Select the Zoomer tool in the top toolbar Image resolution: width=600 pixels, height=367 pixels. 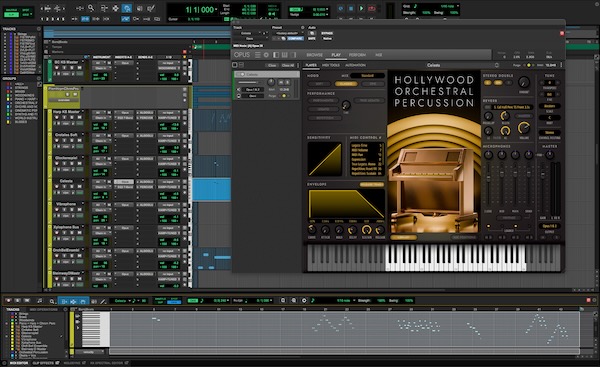click(x=91, y=8)
